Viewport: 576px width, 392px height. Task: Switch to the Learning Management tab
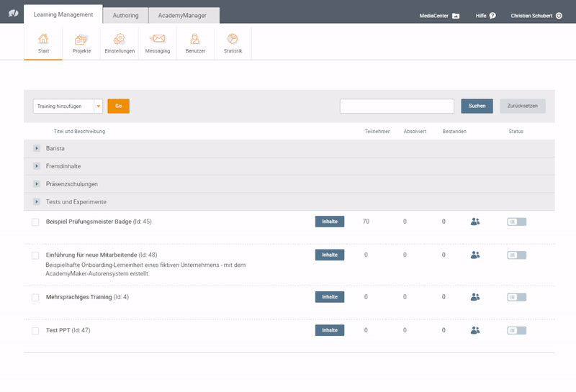[x=63, y=14]
